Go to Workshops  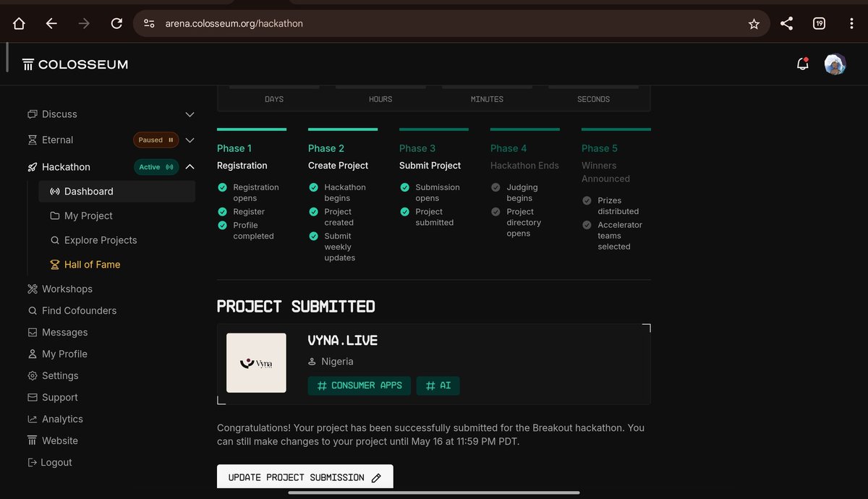pyautogui.click(x=67, y=289)
